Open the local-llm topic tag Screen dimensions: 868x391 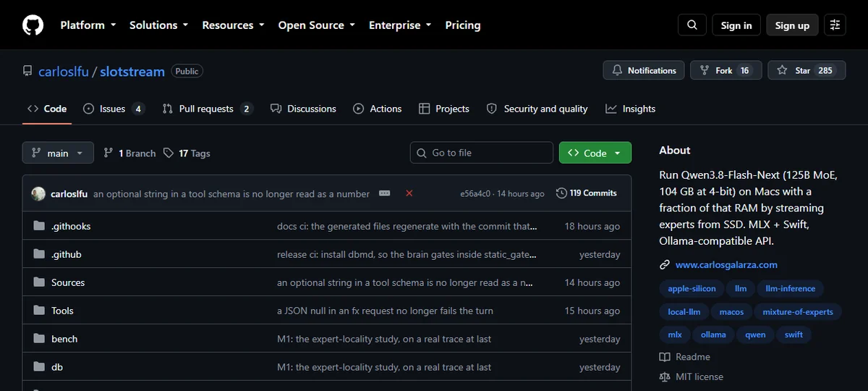pyautogui.click(x=684, y=312)
